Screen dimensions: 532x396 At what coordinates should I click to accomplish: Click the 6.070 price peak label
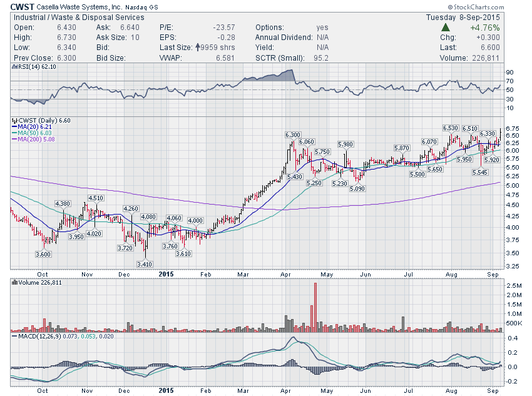[x=429, y=141]
